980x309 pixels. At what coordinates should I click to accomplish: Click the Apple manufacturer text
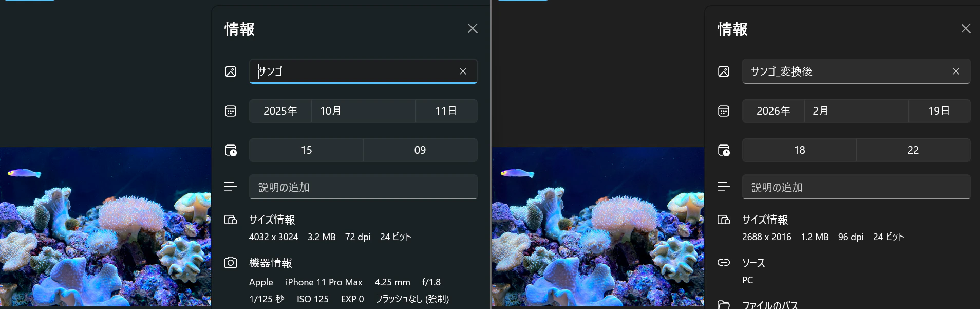[261, 282]
